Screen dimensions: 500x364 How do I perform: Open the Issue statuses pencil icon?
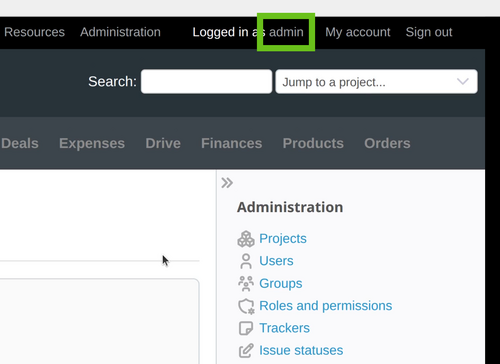pyautogui.click(x=246, y=351)
